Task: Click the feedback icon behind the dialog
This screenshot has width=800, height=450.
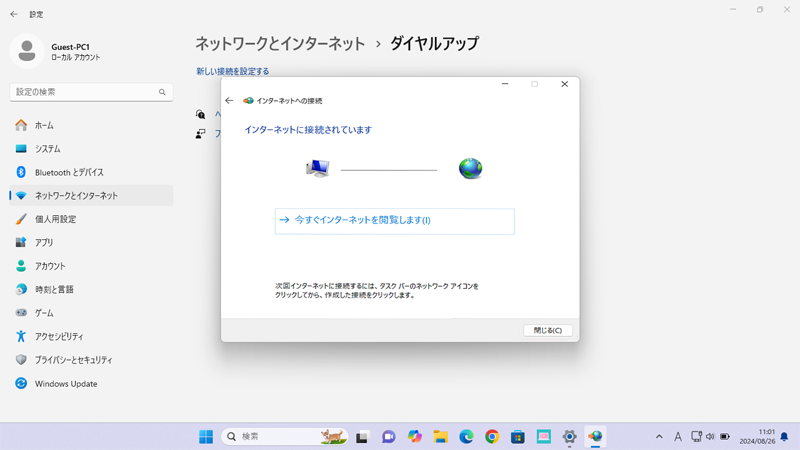Action: [201, 134]
